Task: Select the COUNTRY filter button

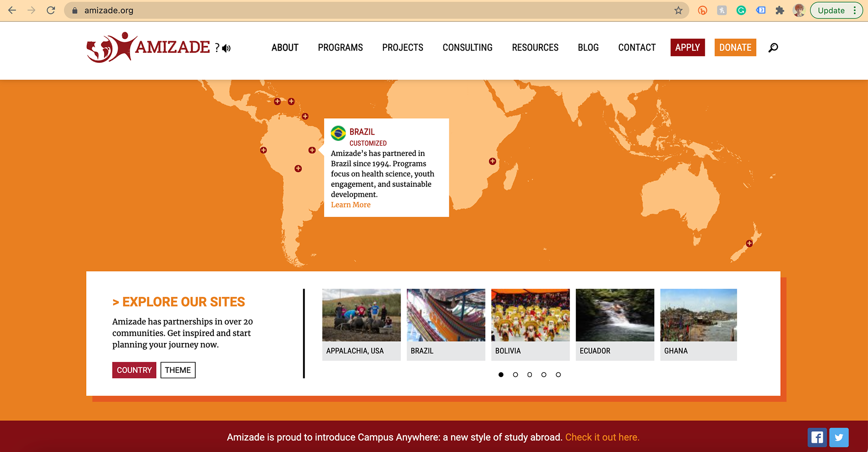Action: (134, 370)
